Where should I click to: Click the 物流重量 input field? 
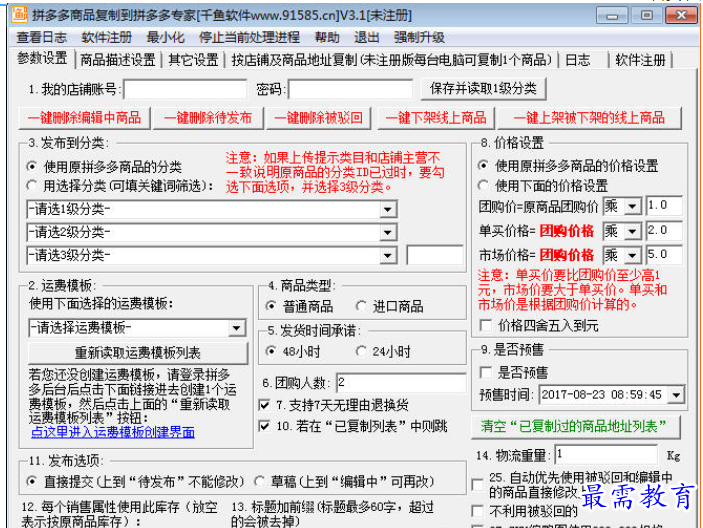click(606, 455)
